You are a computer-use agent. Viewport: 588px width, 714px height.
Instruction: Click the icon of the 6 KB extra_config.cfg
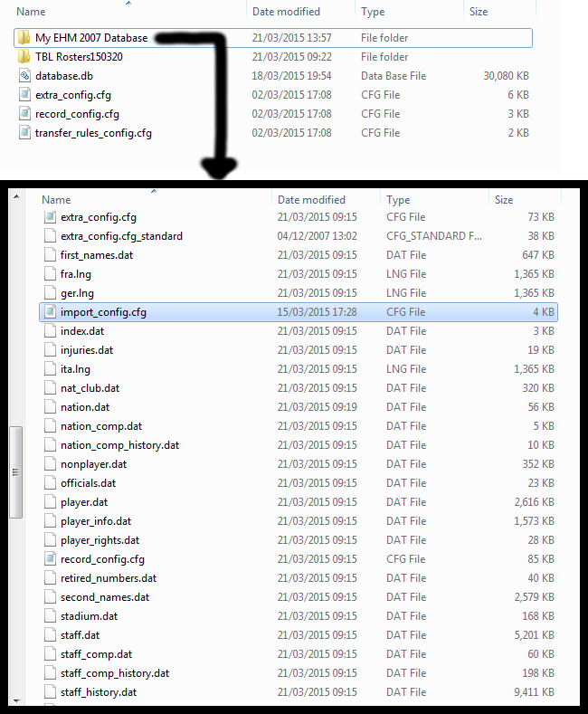[x=24, y=95]
